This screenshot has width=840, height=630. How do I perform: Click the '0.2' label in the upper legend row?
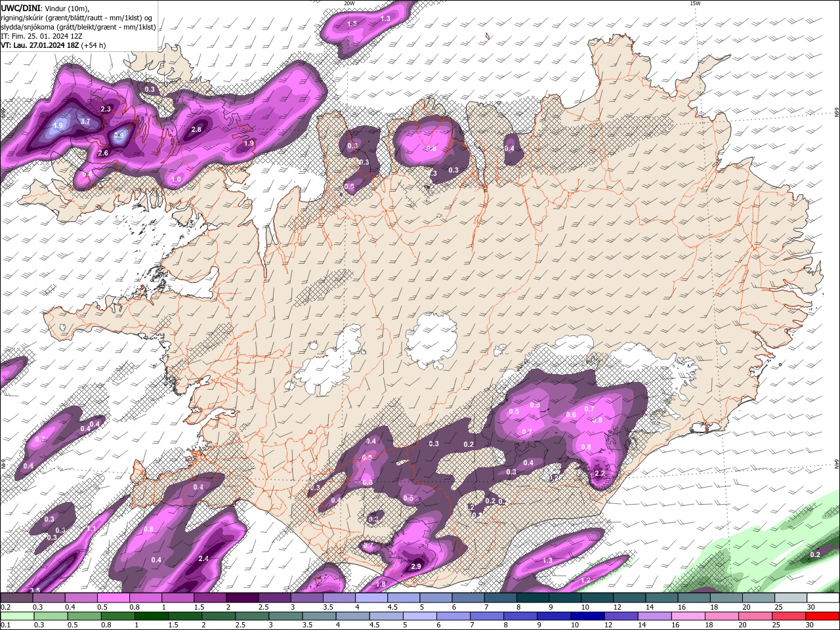click(5, 607)
